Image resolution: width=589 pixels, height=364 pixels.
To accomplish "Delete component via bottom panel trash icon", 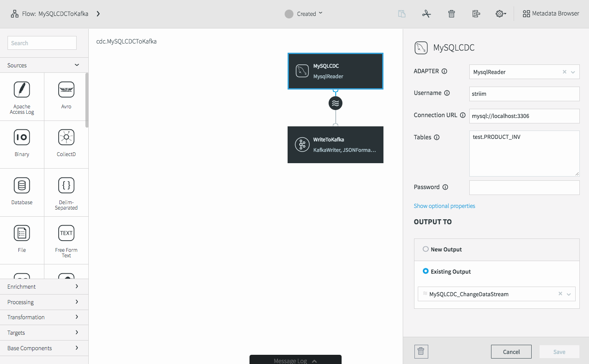I will pos(421,351).
